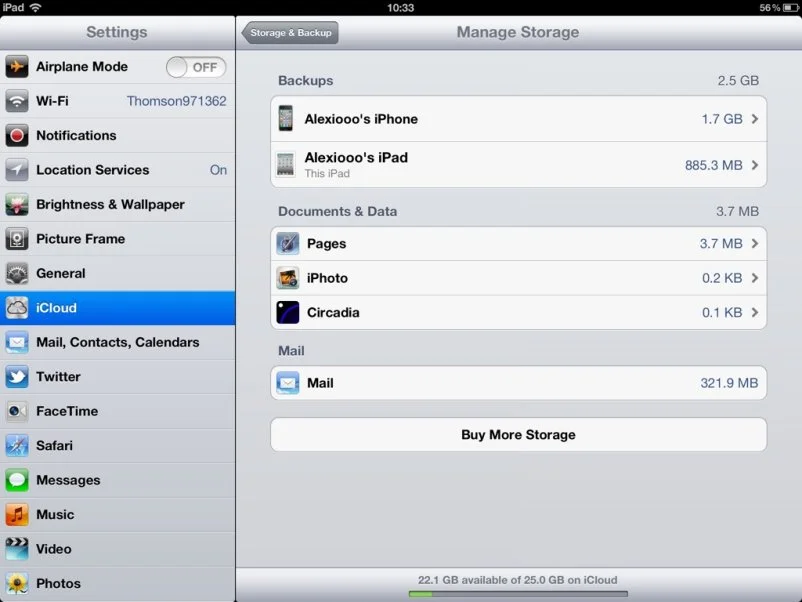Tap the Photos sunflower icon

[17, 584]
